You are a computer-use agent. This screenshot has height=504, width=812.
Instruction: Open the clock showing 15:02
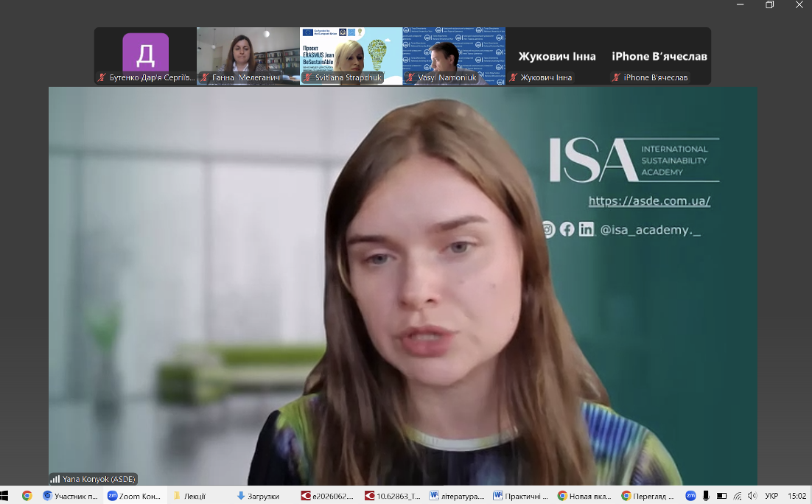797,496
